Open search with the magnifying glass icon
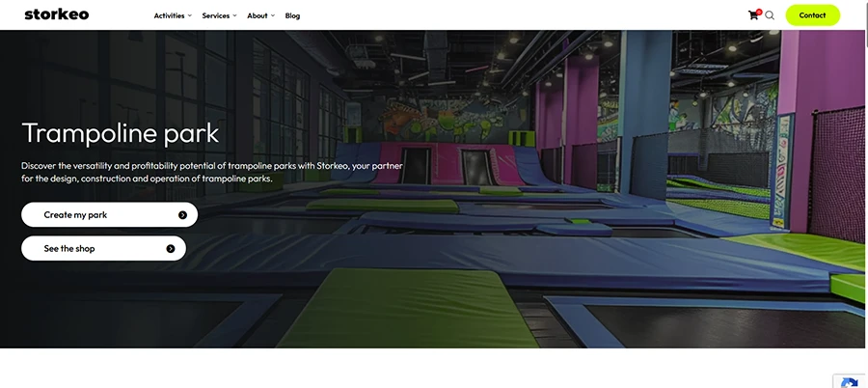The width and height of the screenshot is (868, 388). [x=770, y=15]
